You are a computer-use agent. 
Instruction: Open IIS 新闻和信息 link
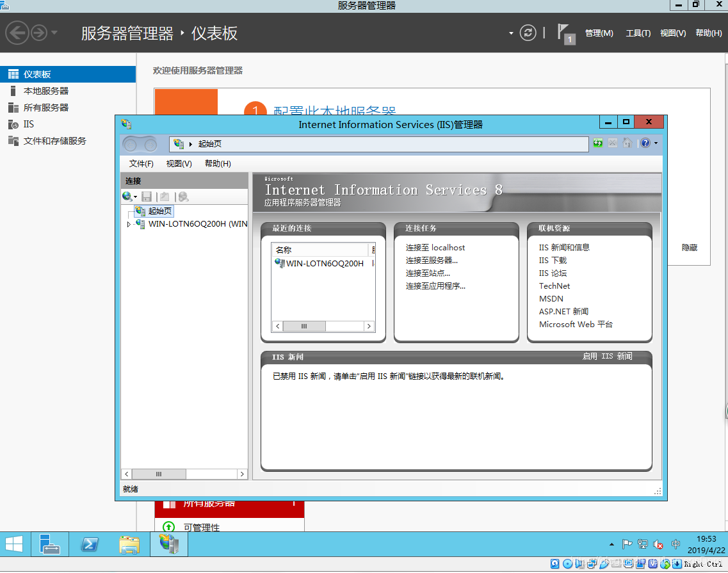564,248
